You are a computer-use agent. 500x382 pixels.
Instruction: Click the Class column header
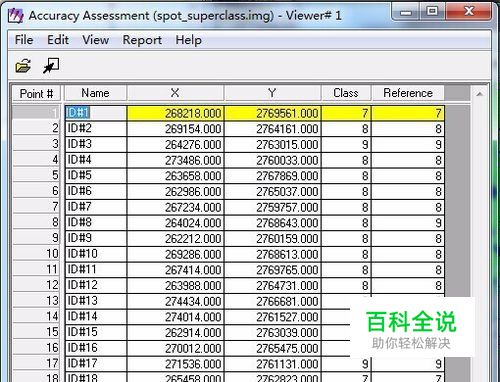tap(346, 93)
